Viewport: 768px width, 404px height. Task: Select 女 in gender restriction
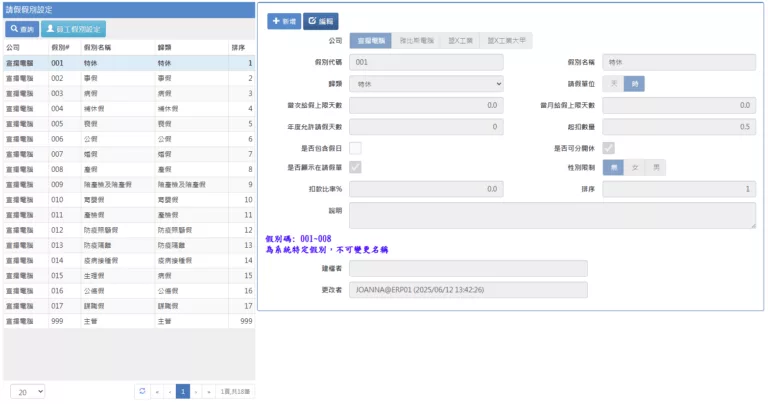634,167
